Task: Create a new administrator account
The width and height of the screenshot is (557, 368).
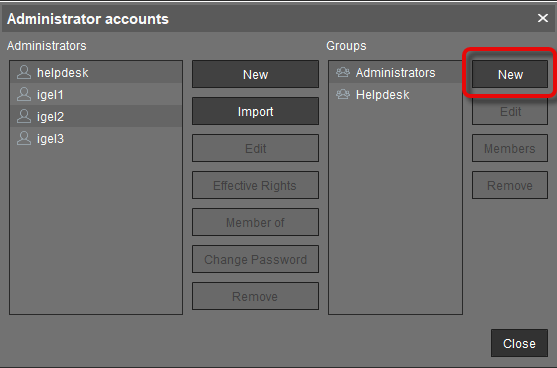Action: pos(255,74)
